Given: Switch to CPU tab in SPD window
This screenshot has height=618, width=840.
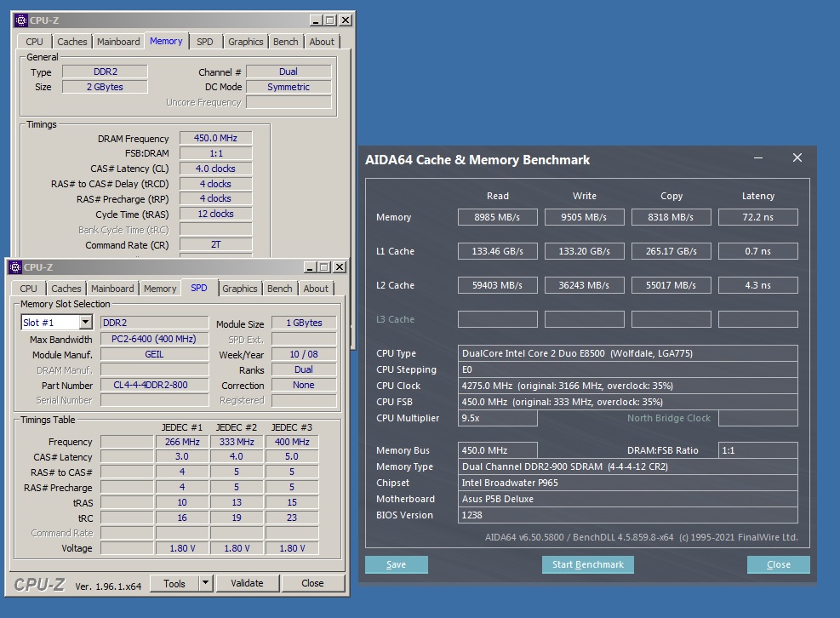Looking at the screenshot, I should 28,289.
